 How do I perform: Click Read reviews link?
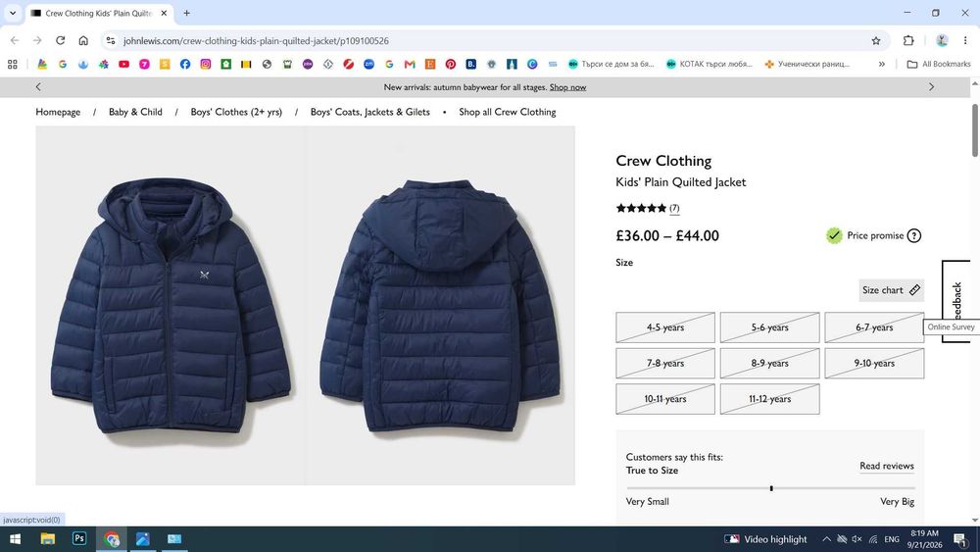coord(886,466)
